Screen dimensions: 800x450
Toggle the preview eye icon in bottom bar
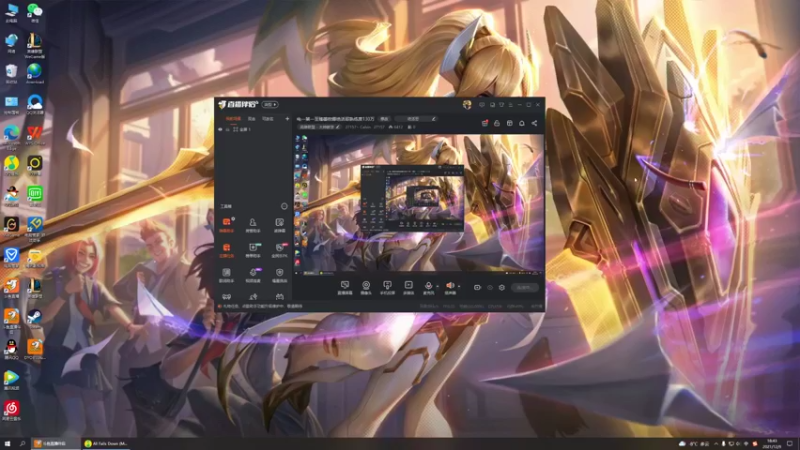490,288
